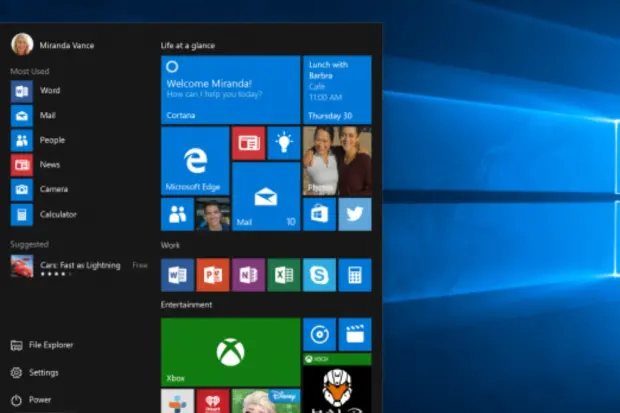Open the Excel tile in Work group
The height and width of the screenshot is (413, 620).
point(284,275)
